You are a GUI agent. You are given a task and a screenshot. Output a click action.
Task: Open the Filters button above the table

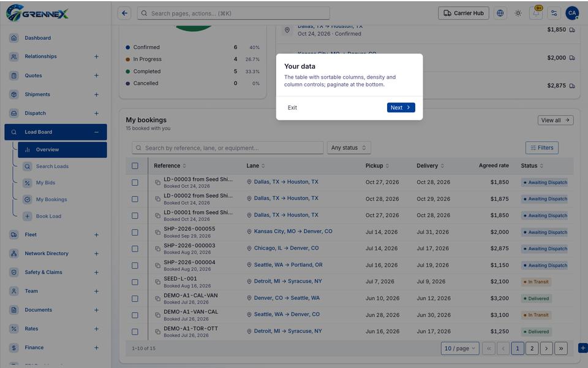coord(542,148)
